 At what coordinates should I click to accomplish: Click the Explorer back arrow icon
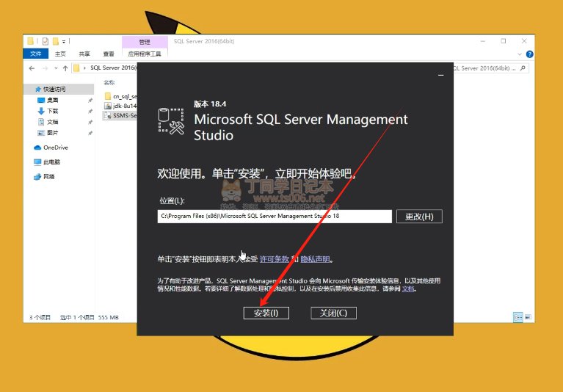33,68
